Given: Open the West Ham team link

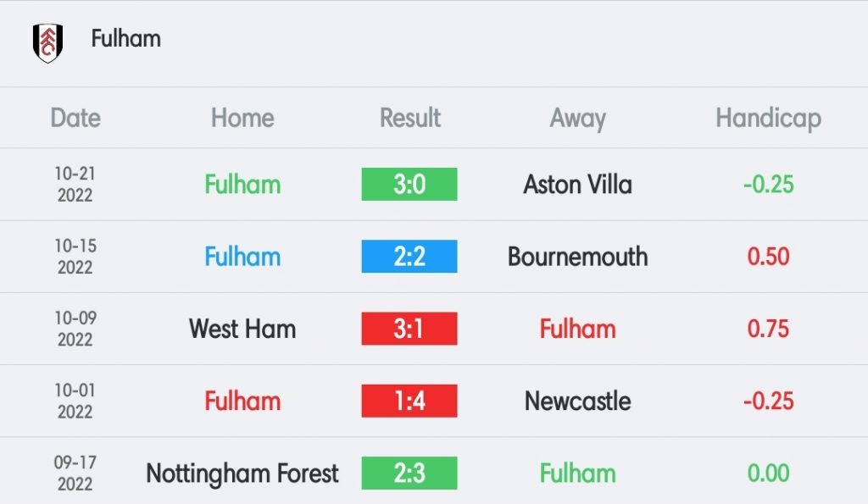Looking at the screenshot, I should (242, 329).
